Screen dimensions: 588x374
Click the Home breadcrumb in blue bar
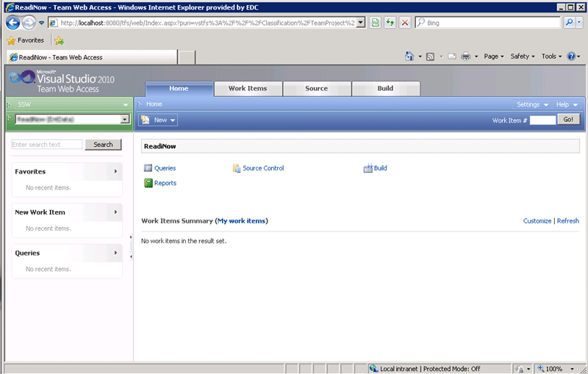(154, 104)
